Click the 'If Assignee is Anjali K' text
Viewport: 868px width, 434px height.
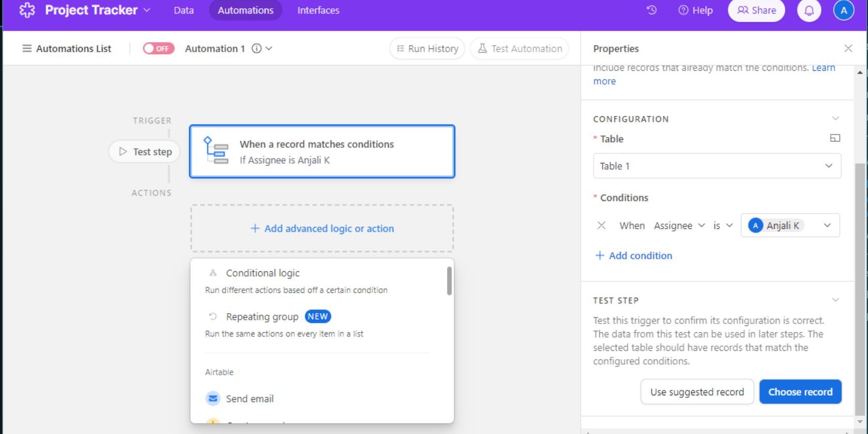tap(285, 160)
